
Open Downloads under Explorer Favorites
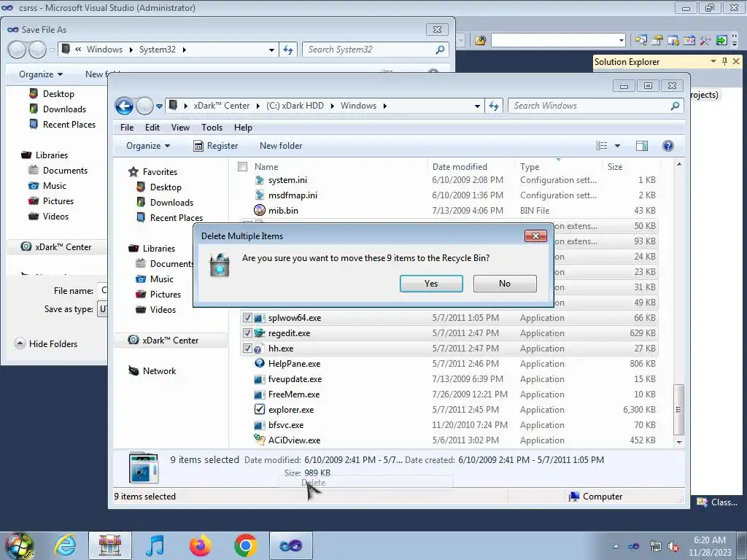coord(171,203)
